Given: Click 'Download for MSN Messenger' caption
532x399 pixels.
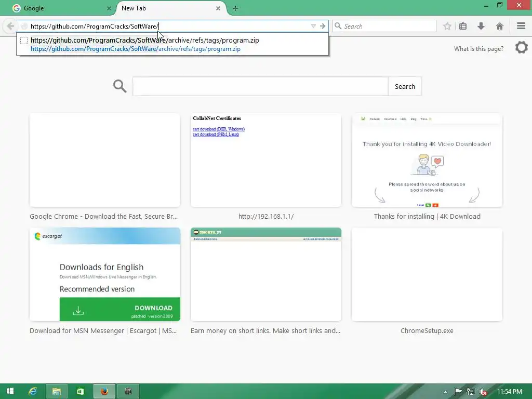Looking at the screenshot, I should tap(103, 331).
